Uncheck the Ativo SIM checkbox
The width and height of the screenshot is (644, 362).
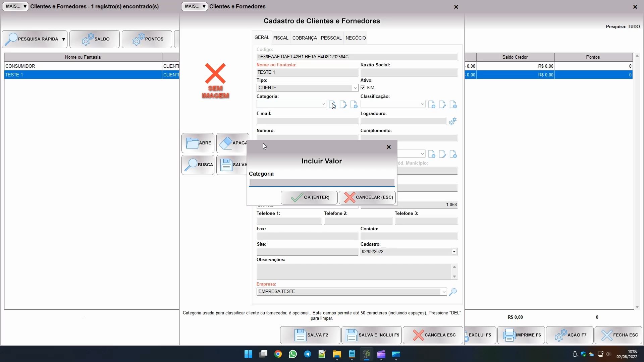click(363, 87)
